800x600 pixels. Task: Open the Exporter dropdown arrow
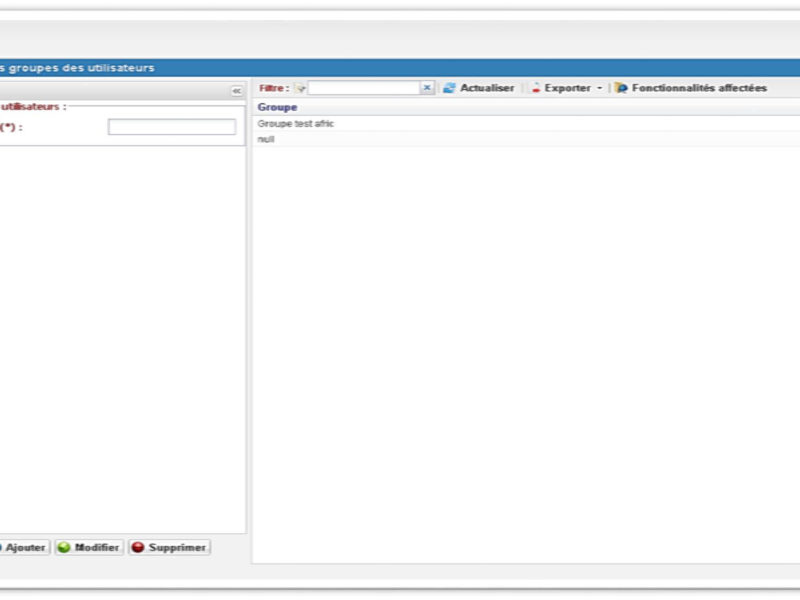coord(599,88)
